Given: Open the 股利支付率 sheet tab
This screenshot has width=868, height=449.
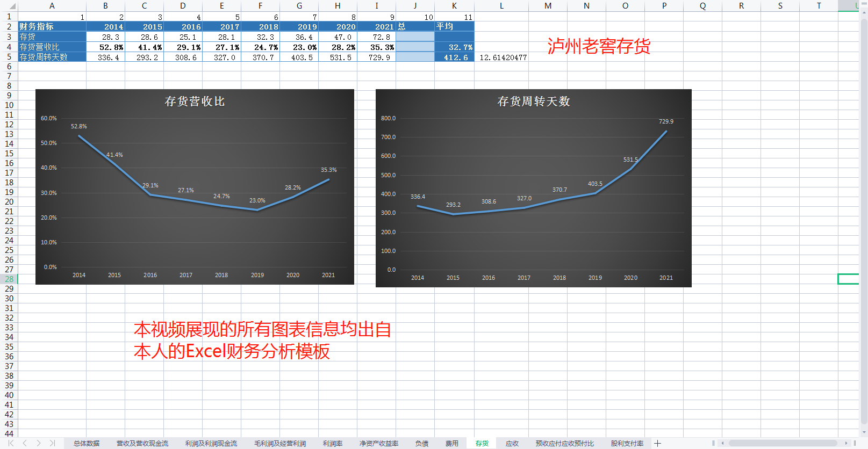Looking at the screenshot, I should point(627,443).
